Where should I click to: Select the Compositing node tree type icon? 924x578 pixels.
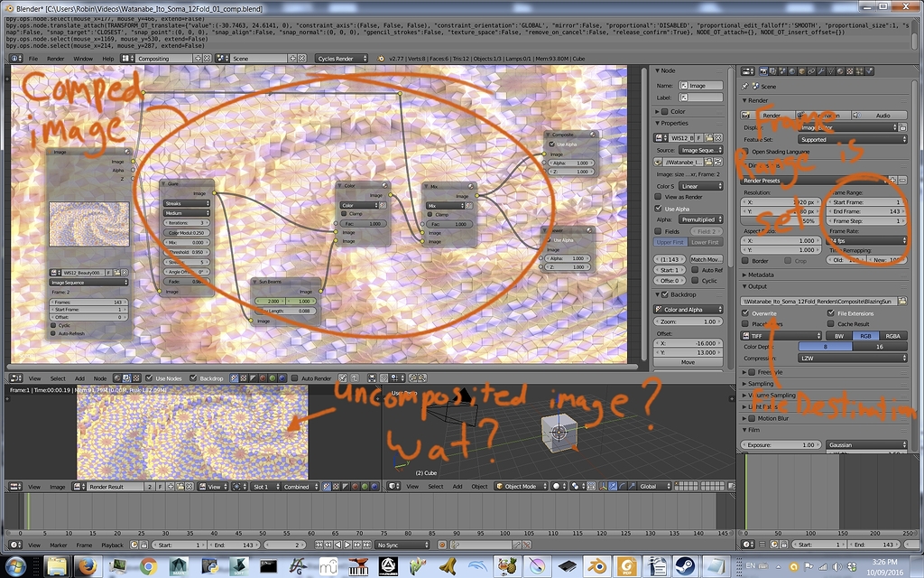(x=126, y=378)
